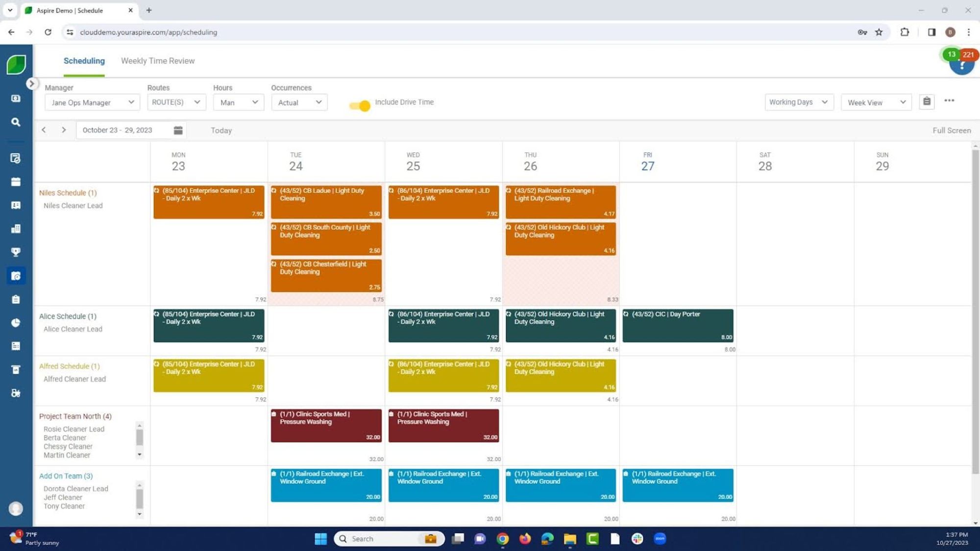Open the calendar grid view icon
980x551 pixels.
coord(178,129)
